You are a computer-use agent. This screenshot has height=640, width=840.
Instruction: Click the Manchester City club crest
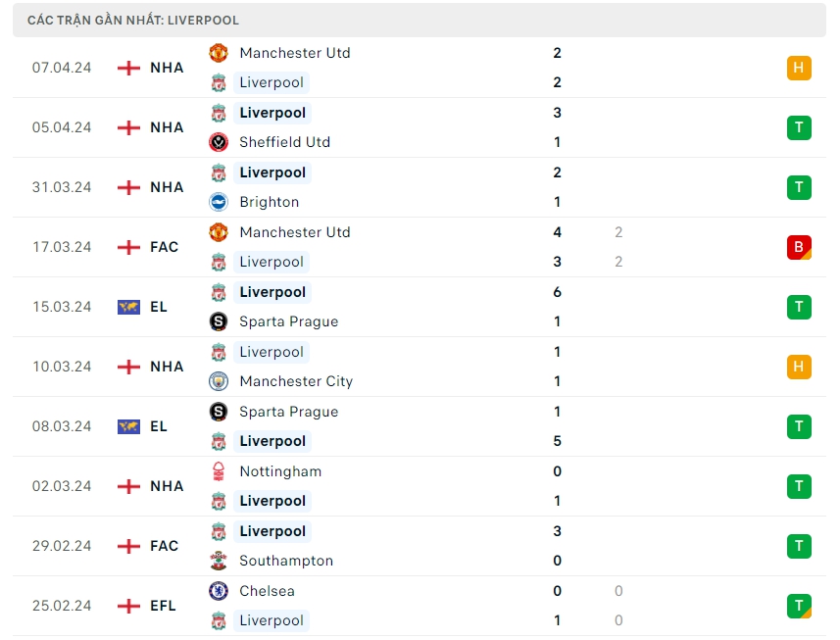coord(219,381)
